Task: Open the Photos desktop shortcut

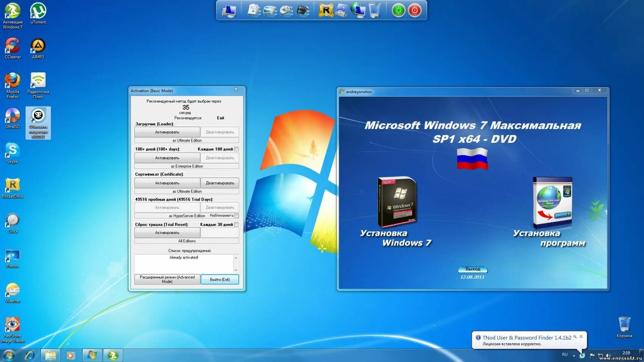Action: [13, 258]
